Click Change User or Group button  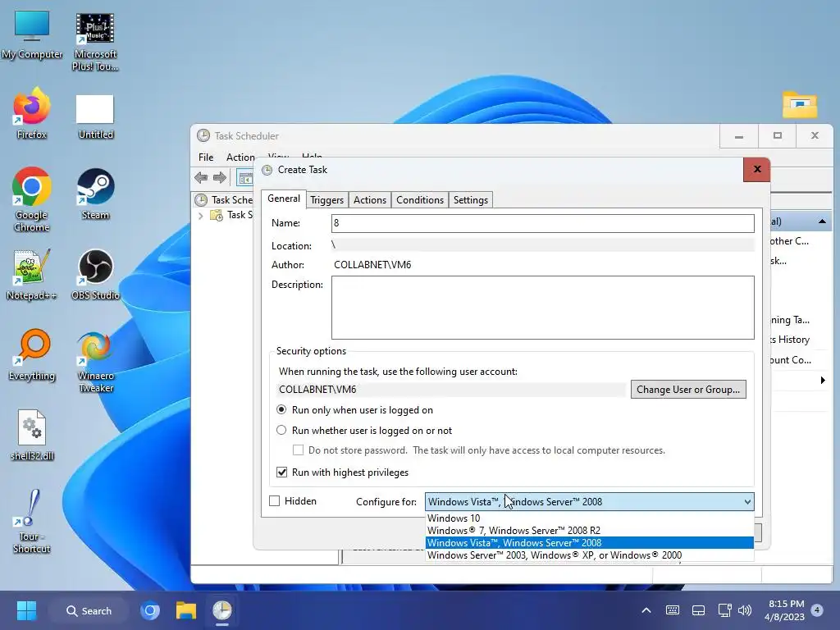[x=688, y=390]
